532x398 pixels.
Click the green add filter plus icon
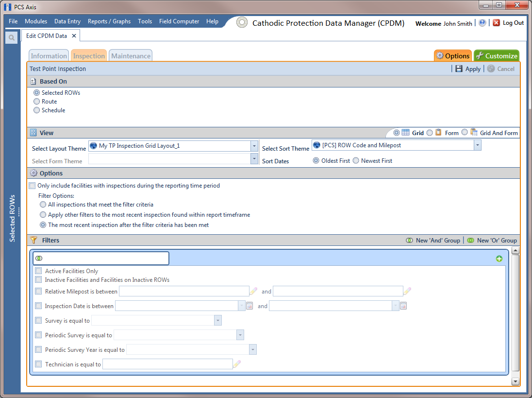coord(499,259)
